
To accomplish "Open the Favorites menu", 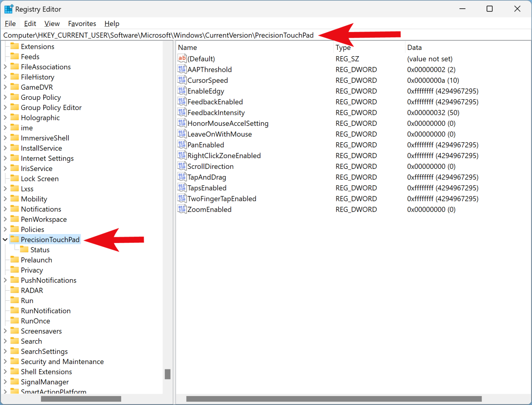I will (82, 23).
